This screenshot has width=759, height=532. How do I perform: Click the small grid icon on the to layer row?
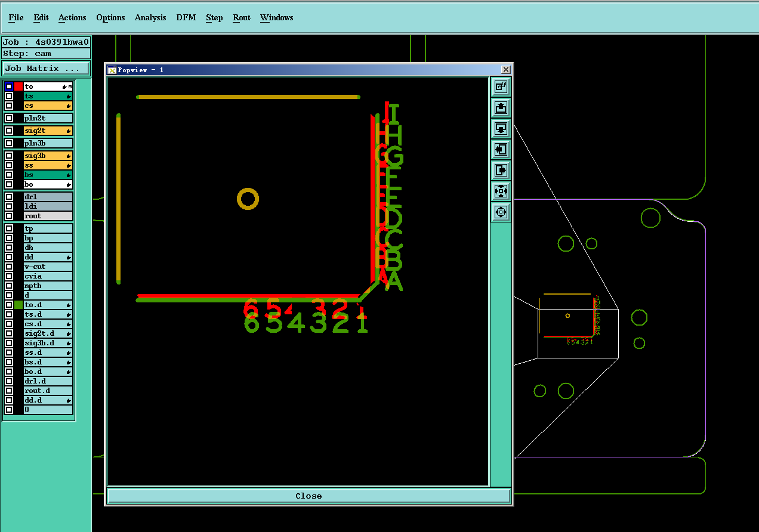pyautogui.click(x=70, y=86)
